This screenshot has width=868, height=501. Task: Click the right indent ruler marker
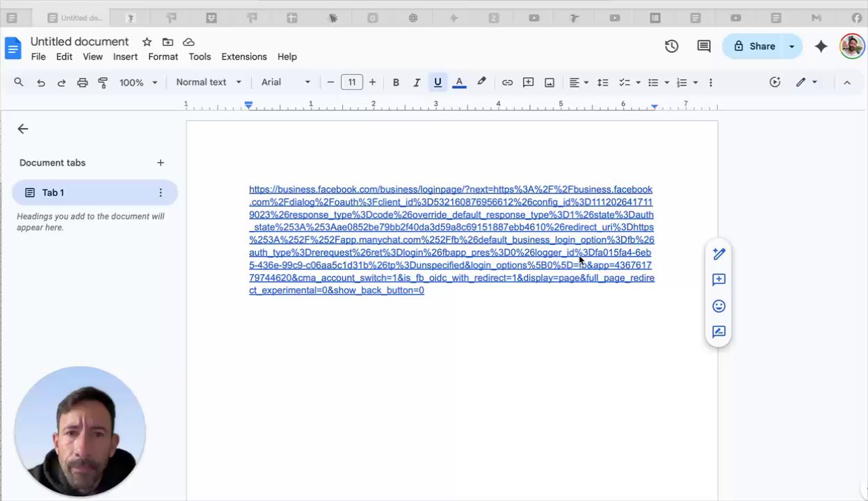pos(654,106)
